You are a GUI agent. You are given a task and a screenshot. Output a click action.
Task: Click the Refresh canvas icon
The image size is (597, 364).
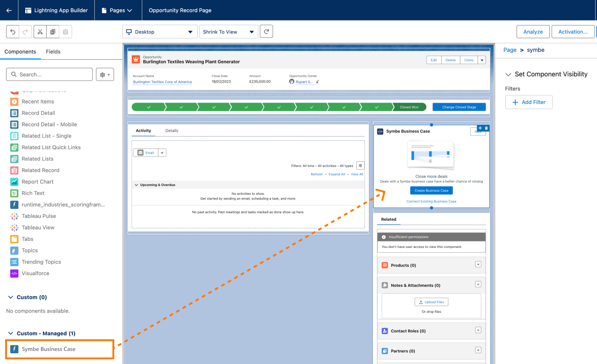point(266,31)
